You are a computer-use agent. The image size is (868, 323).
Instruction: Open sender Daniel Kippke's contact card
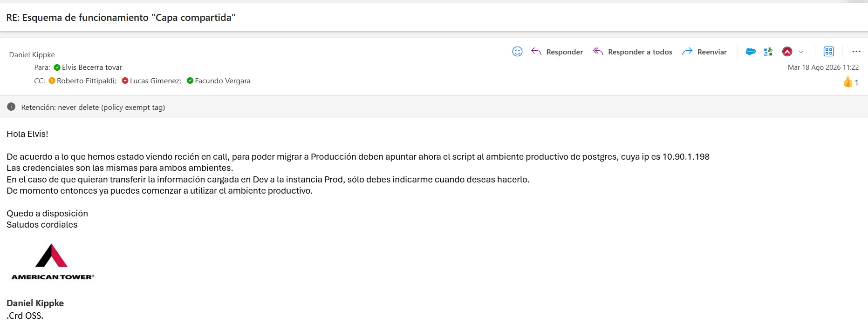pos(32,54)
